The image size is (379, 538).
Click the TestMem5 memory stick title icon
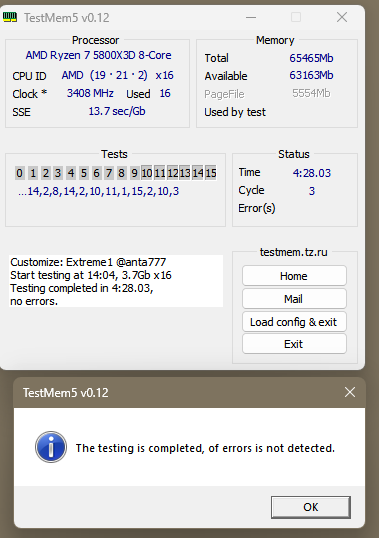tap(9, 17)
